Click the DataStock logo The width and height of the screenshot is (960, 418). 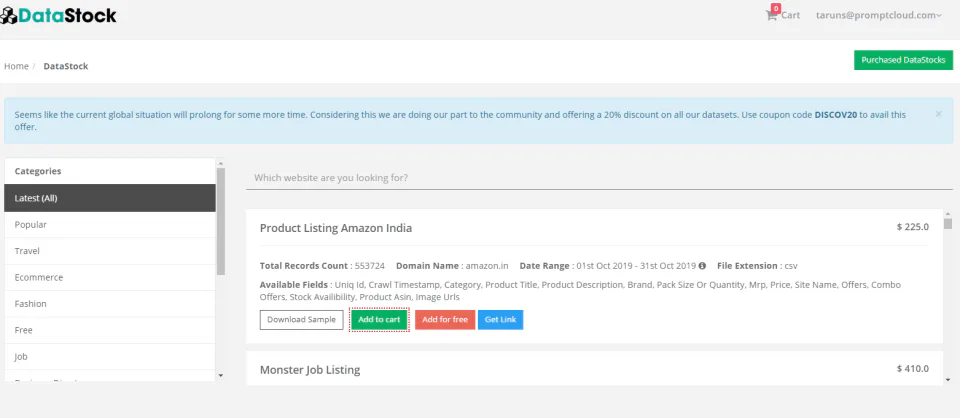[58, 15]
